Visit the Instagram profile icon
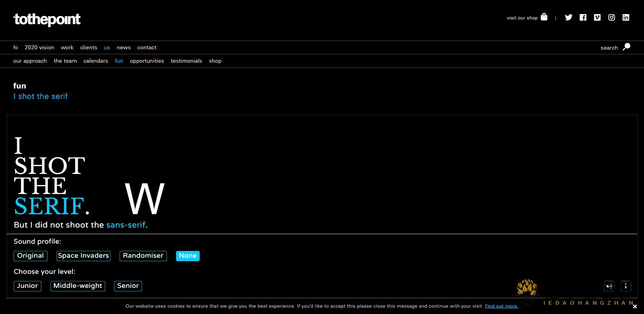 point(611,17)
